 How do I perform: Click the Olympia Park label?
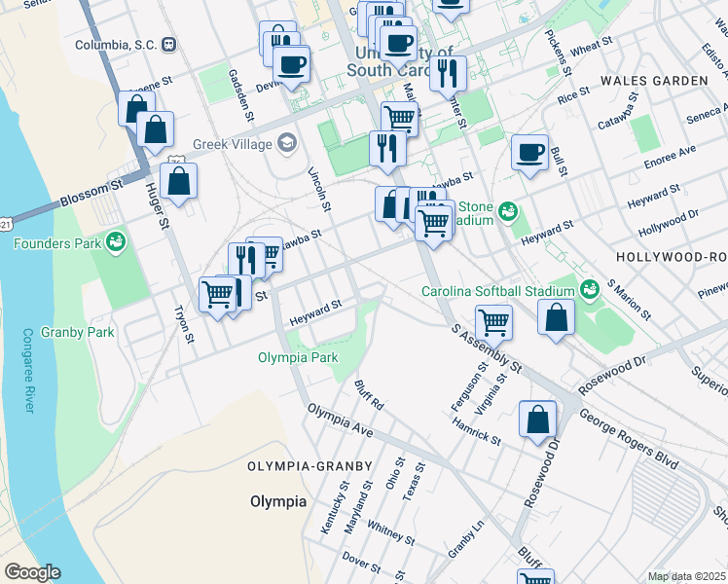pos(298,357)
